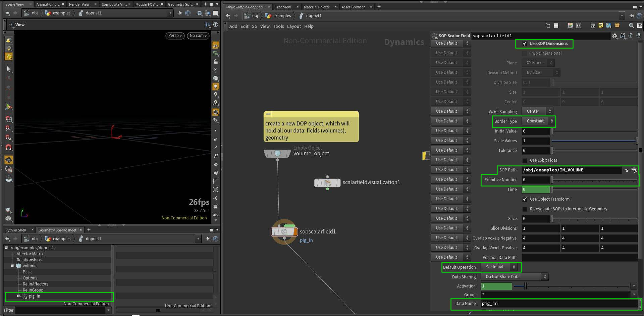Open Default Operation Set Initial dropdown
The height and width of the screenshot is (316, 644).
(499, 267)
